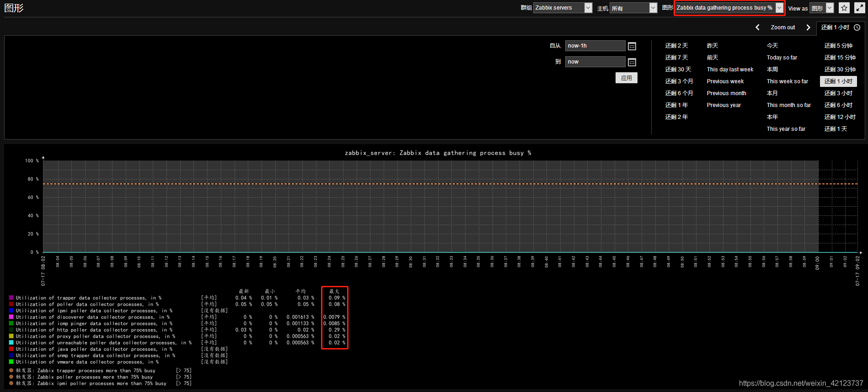Click vmware data collector legend color swatch
The image size is (868, 392).
click(11, 362)
